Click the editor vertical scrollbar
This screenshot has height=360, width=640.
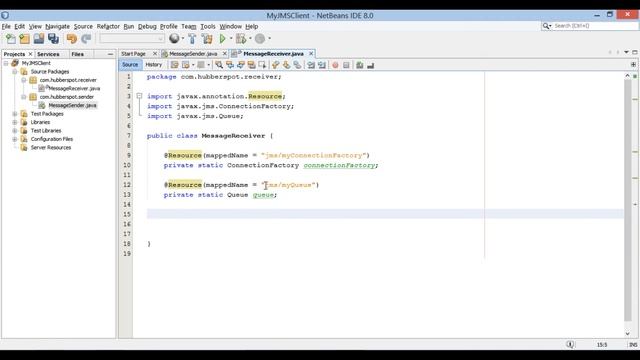627,200
